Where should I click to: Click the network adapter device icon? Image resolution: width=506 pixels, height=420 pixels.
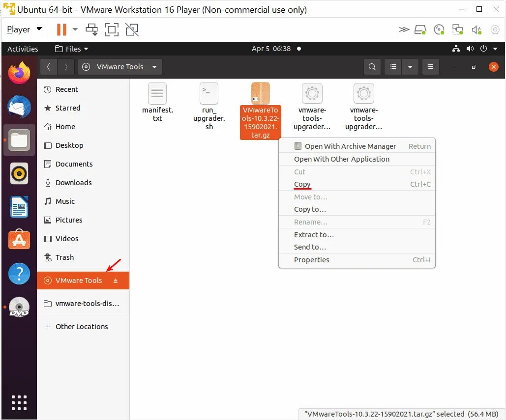tap(458, 29)
